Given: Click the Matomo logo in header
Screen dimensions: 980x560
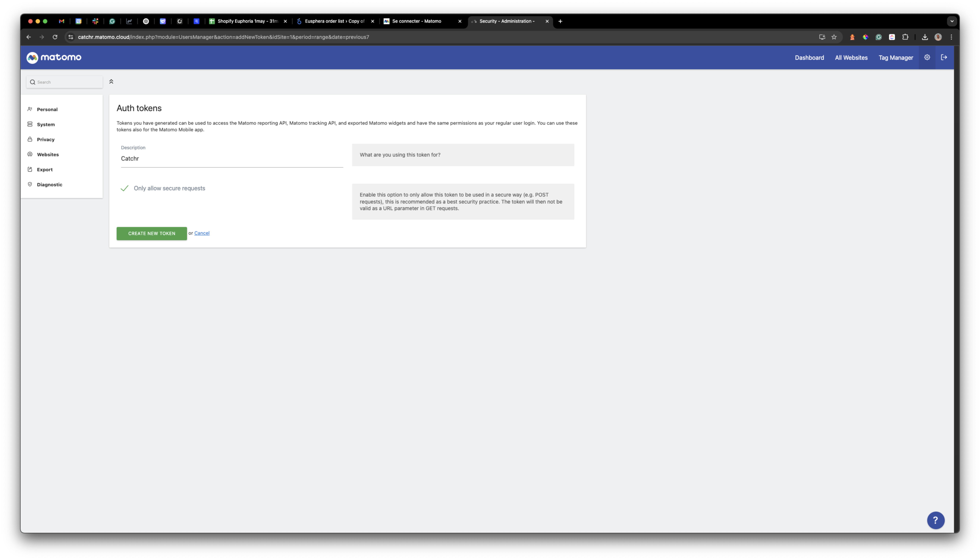Looking at the screenshot, I should (x=54, y=58).
